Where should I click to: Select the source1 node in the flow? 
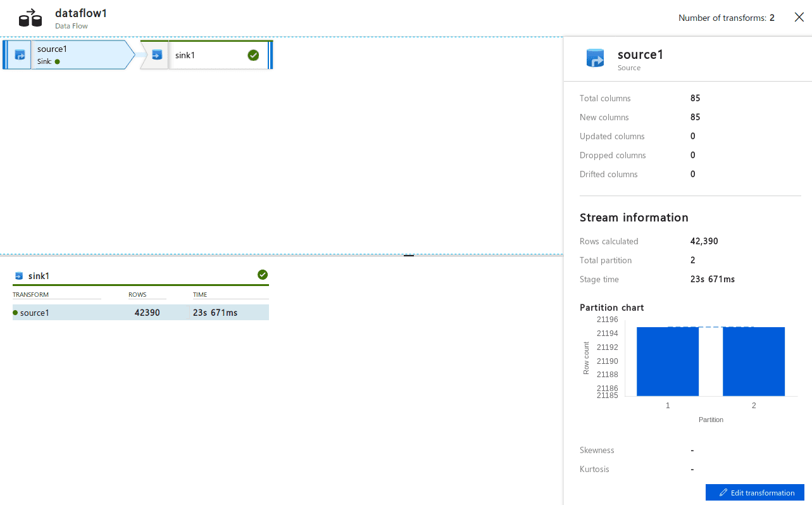click(x=68, y=54)
